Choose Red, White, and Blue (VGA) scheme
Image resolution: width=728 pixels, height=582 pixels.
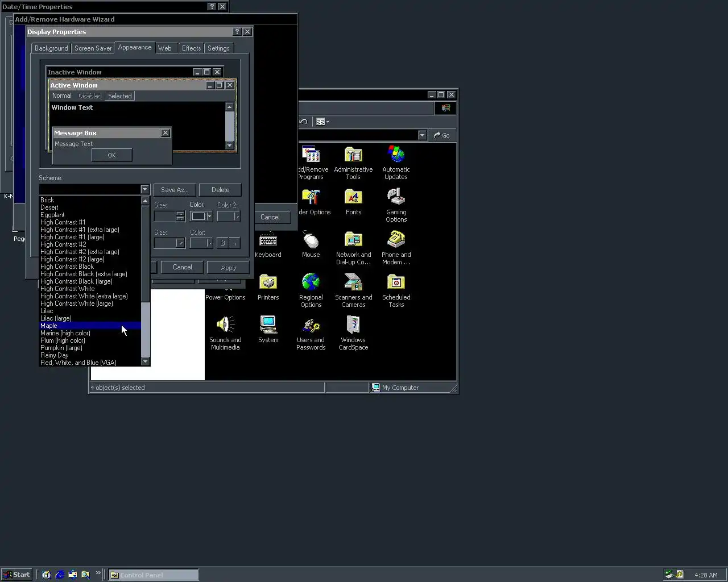tap(90, 363)
